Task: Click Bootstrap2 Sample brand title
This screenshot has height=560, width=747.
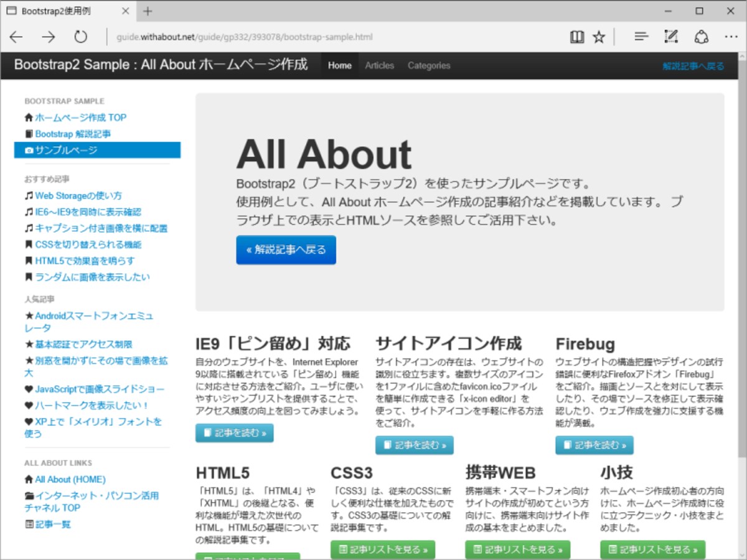Action: coord(161,65)
